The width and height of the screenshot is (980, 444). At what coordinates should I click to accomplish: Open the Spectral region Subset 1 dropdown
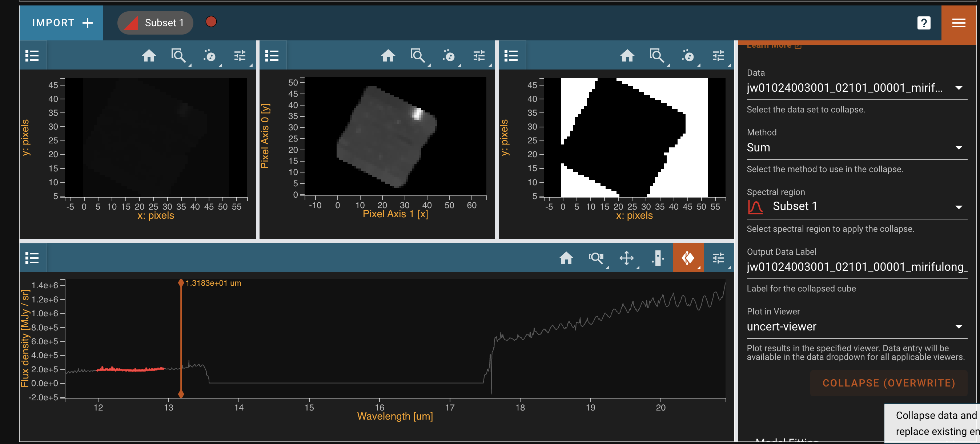(852, 207)
